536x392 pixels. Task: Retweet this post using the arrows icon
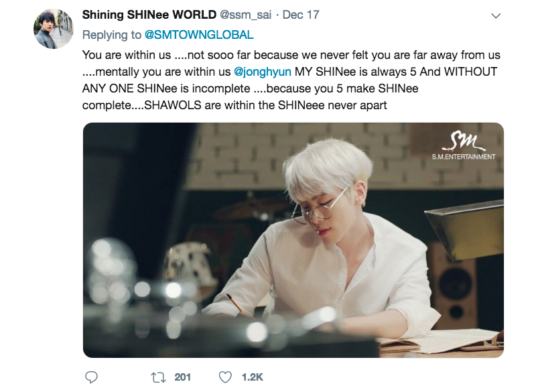tap(158, 377)
